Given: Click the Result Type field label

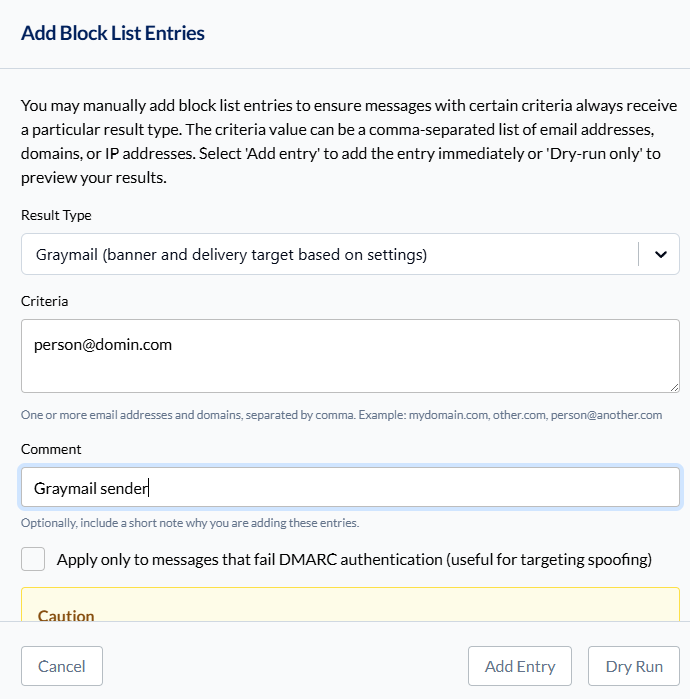Looking at the screenshot, I should 56,215.
